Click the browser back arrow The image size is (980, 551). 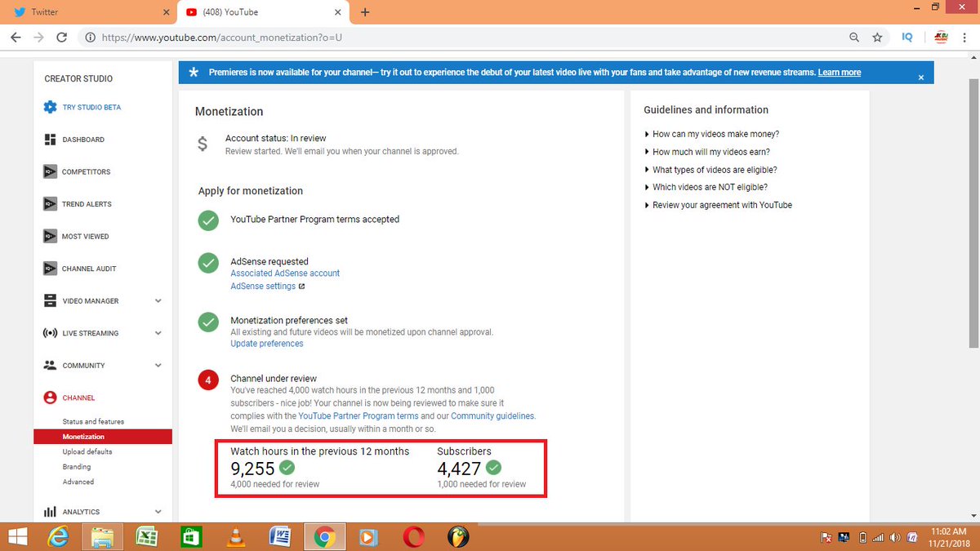click(16, 37)
